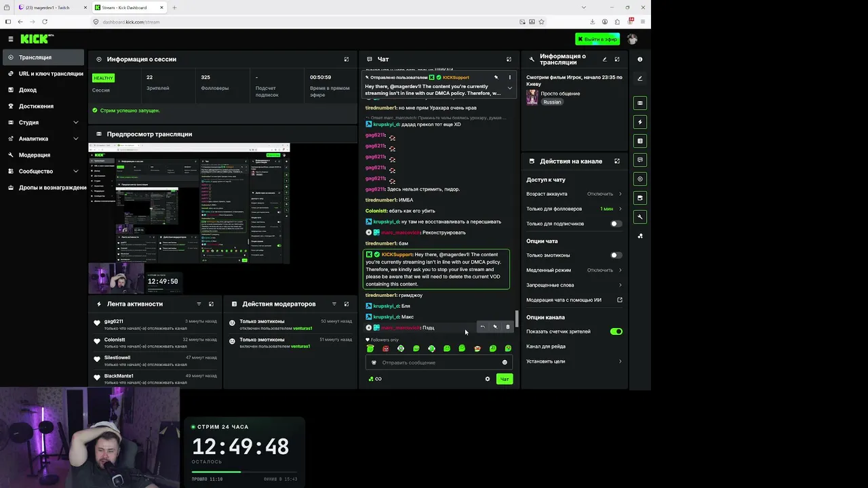Open filter in 'Действия модераторов' panel
The image size is (868, 488).
(334, 304)
